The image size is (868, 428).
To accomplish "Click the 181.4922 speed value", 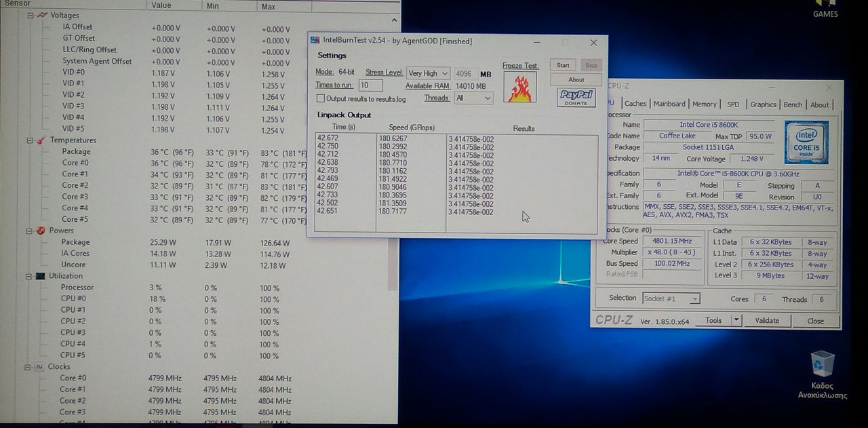I will click(x=393, y=179).
